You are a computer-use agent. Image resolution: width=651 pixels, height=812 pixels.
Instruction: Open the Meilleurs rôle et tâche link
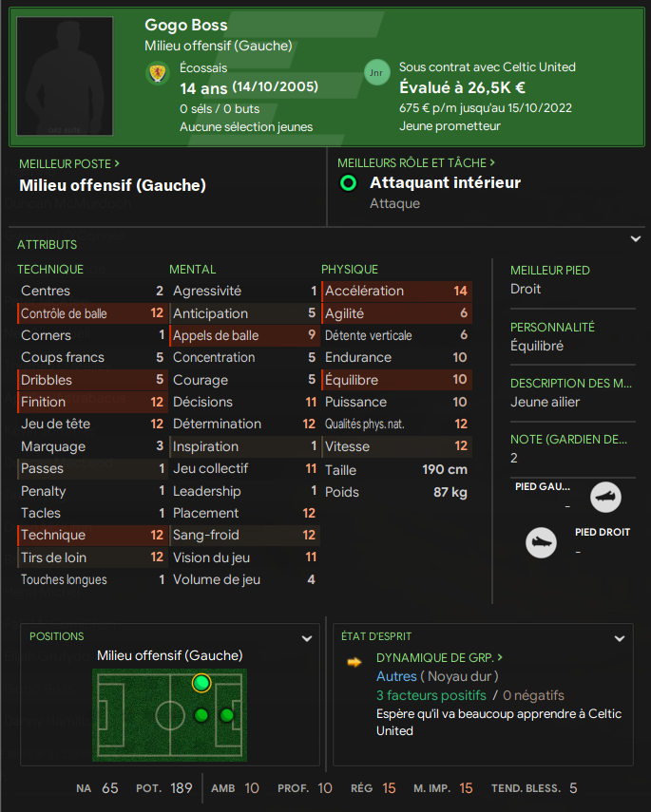tap(416, 163)
